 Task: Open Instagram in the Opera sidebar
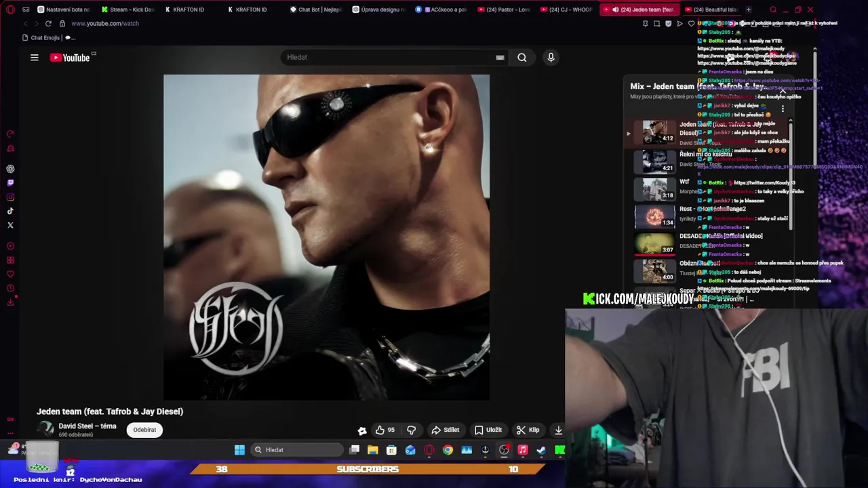(10, 197)
